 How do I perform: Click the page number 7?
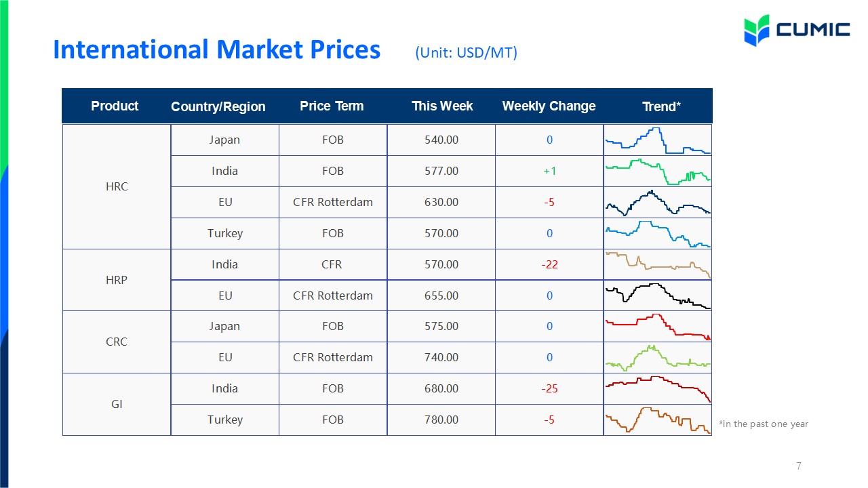point(799,466)
